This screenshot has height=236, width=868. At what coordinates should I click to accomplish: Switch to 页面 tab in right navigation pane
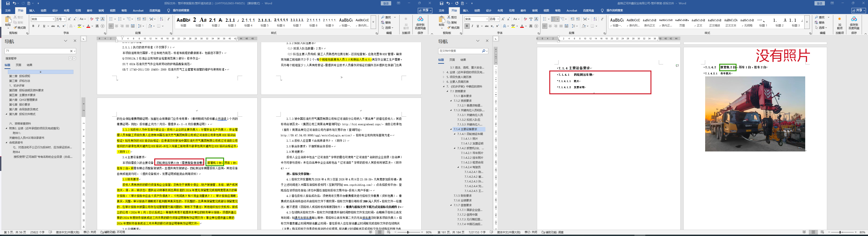pyautogui.click(x=452, y=60)
